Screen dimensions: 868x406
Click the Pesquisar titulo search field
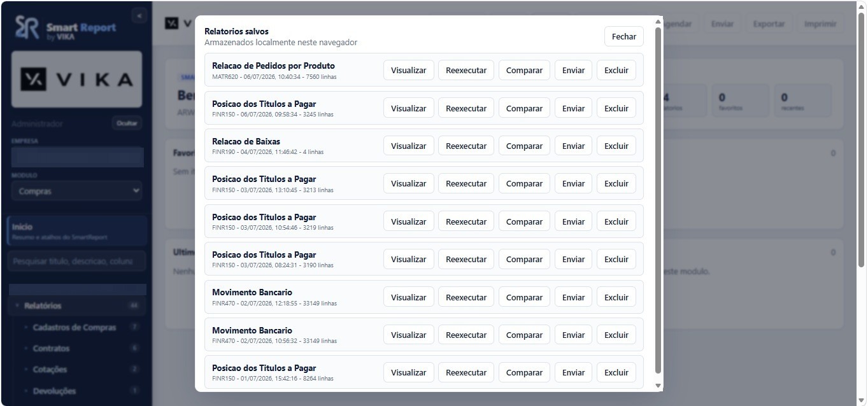click(76, 261)
